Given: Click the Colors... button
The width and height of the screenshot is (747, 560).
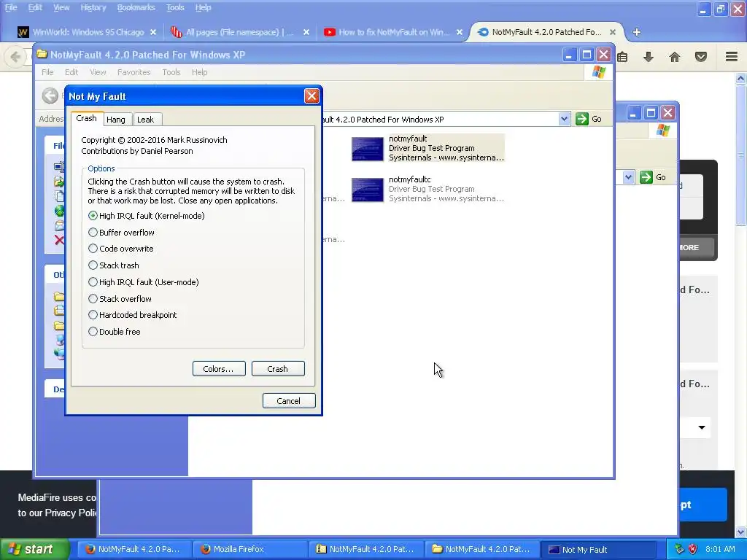Looking at the screenshot, I should click(219, 368).
